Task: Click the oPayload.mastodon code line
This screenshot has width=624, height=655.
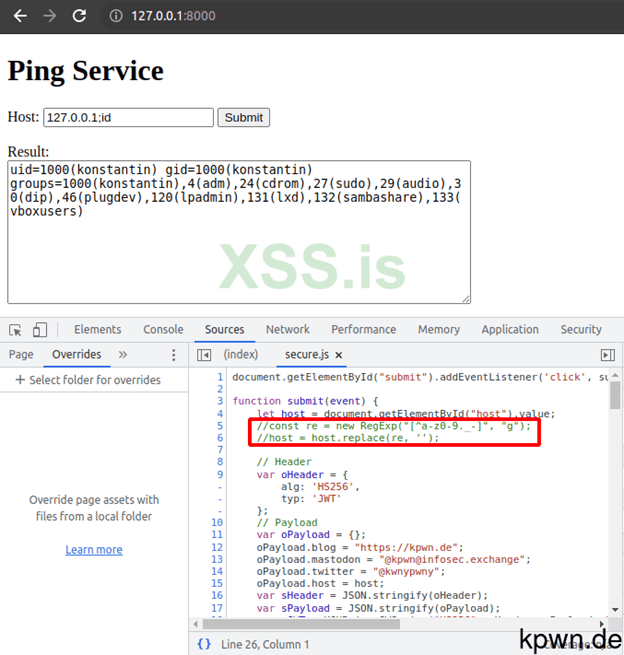Action: click(393, 559)
